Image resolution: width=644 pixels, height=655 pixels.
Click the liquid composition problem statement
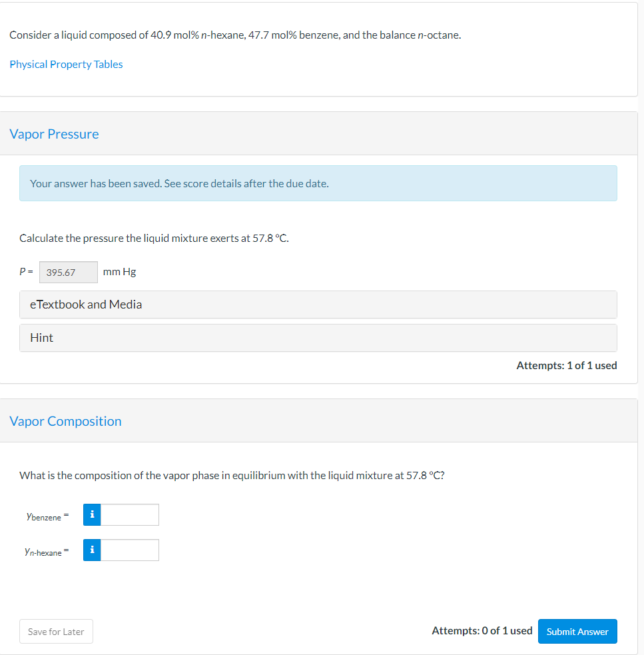tap(235, 35)
